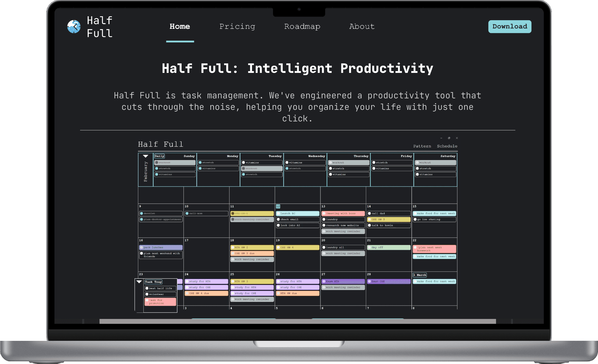Go to the Roadmap tab
The height and width of the screenshot is (364, 598).
[x=302, y=27]
